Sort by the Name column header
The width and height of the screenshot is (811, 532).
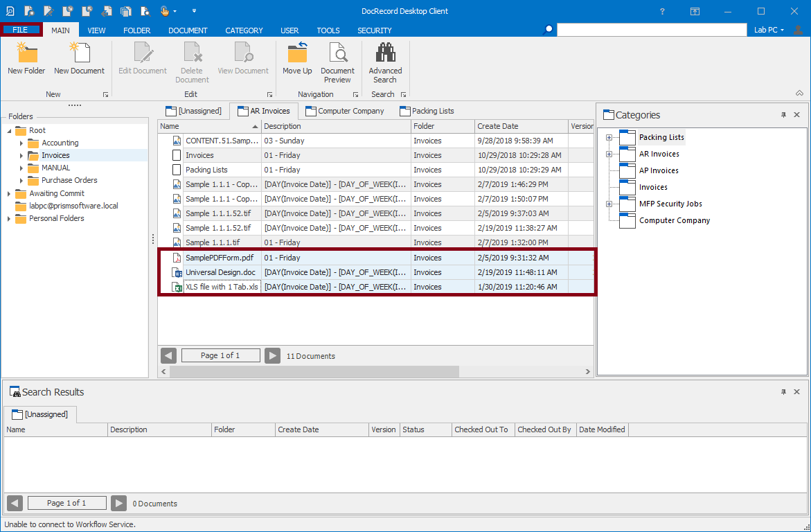point(209,126)
